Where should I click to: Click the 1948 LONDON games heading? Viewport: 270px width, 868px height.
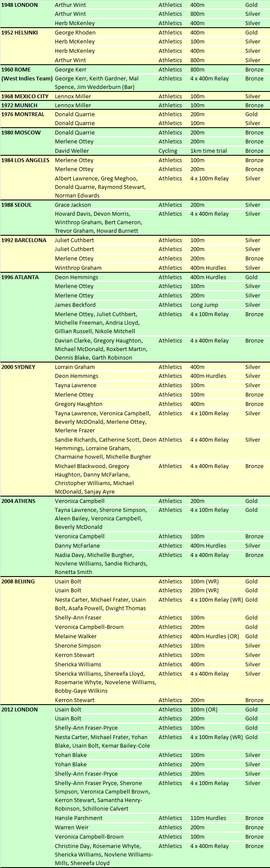click(20, 5)
